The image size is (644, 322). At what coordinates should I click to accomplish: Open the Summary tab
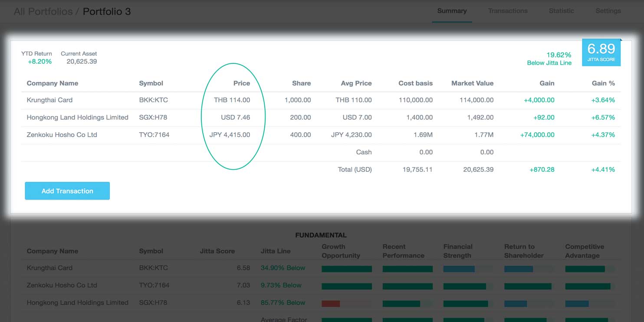[x=452, y=11]
